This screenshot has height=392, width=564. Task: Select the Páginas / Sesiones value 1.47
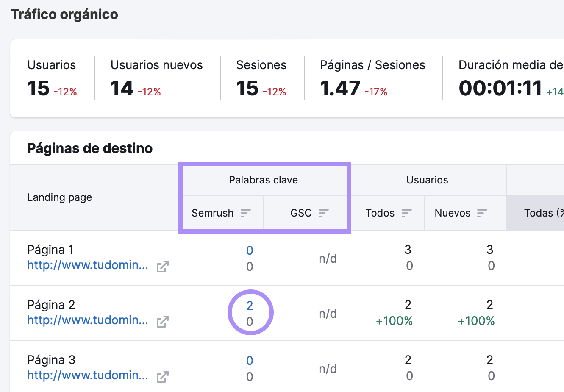pyautogui.click(x=340, y=89)
